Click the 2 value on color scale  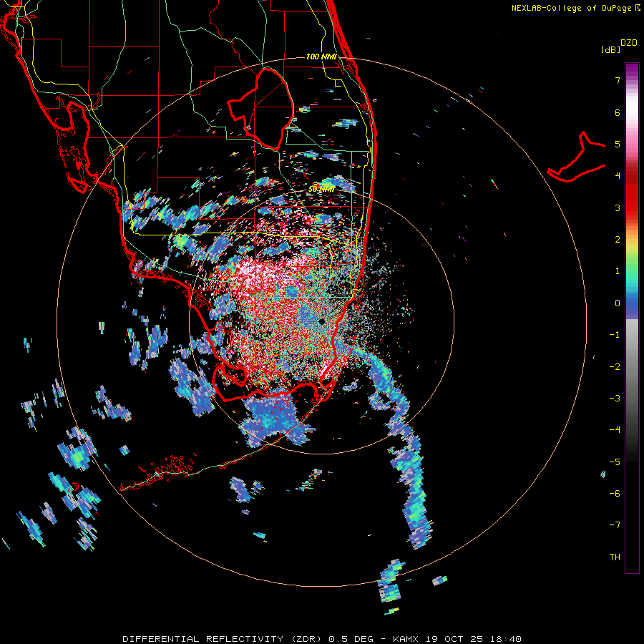click(x=618, y=240)
